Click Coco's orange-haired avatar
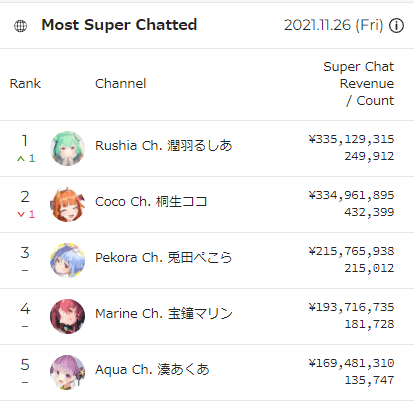Screen dimensions: 414x406 coord(67,204)
